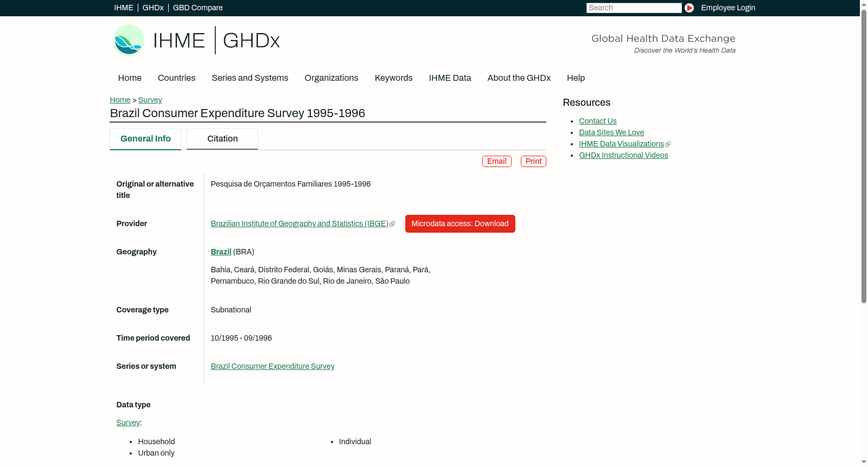Open the Contact Us resource link

click(598, 121)
